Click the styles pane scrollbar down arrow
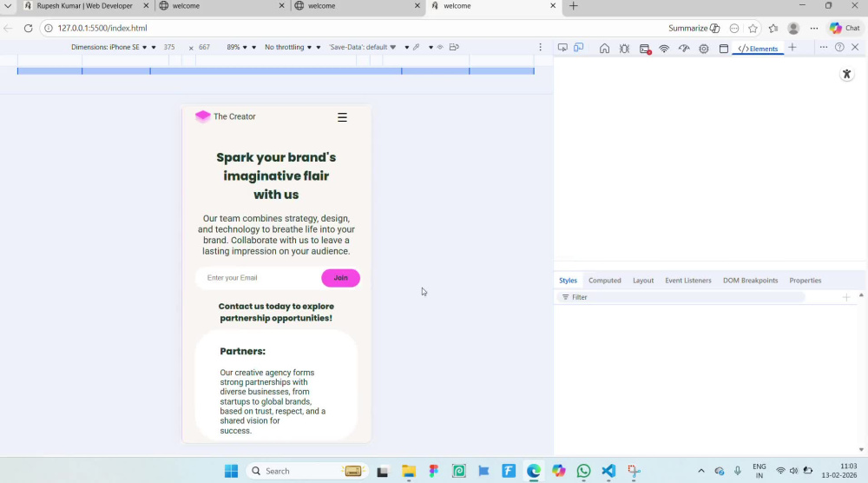868x483 pixels. pyautogui.click(x=861, y=450)
